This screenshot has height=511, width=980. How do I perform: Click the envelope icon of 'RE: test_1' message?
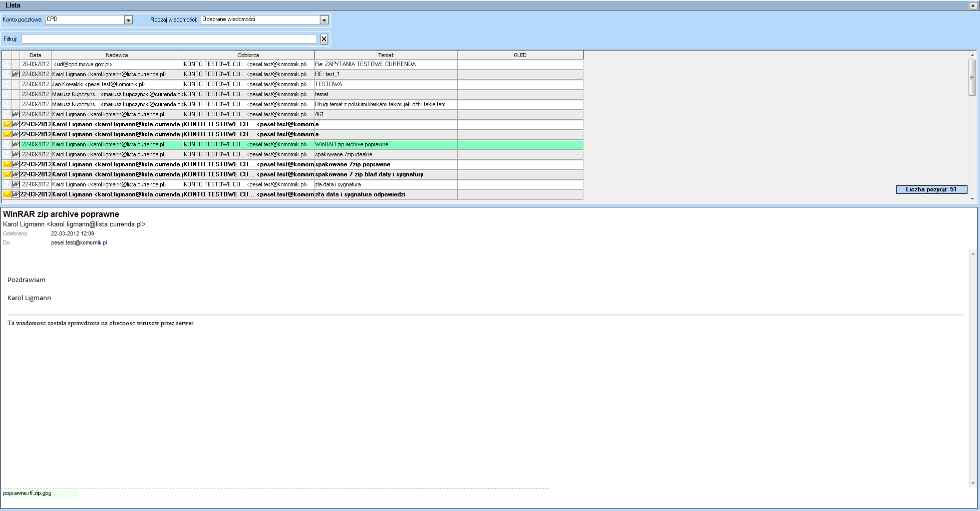(x=7, y=74)
